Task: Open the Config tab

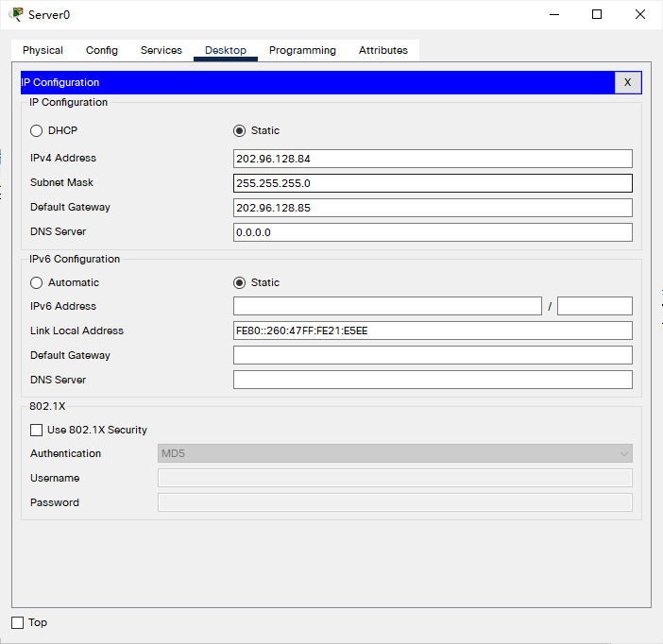Action: (102, 51)
